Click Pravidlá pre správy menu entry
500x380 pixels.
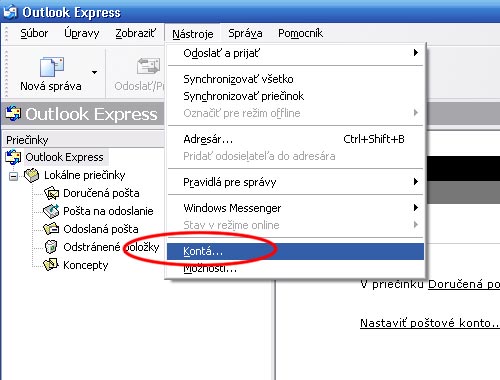point(295,182)
